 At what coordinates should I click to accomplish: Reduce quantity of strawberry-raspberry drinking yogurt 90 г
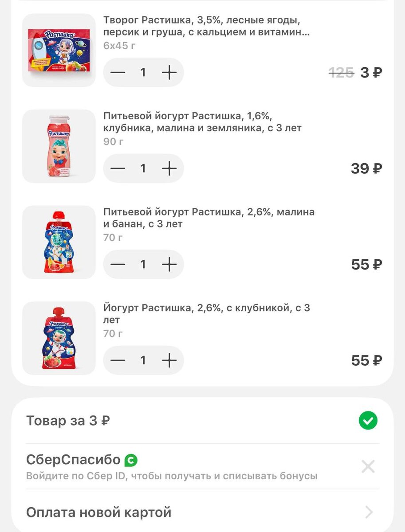click(x=118, y=168)
